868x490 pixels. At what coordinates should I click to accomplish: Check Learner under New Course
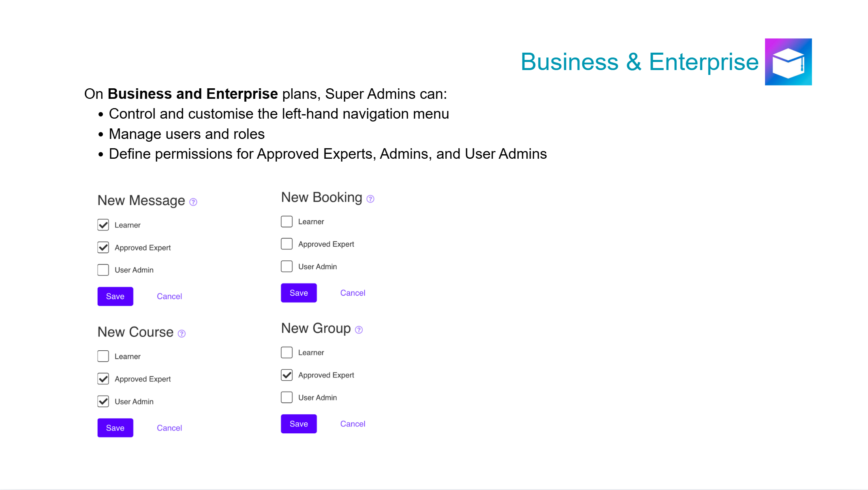(103, 356)
